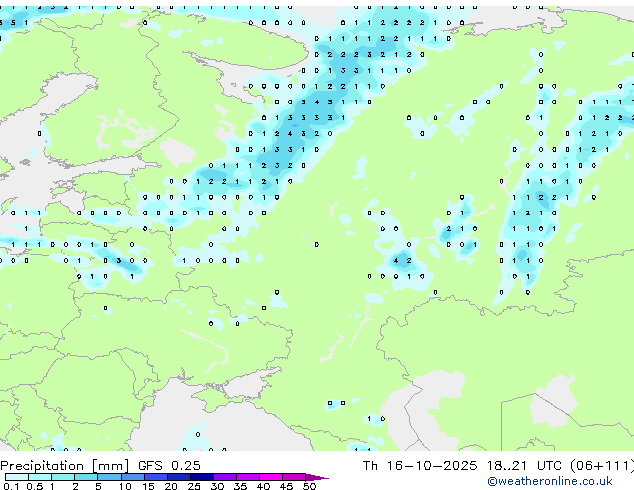Select the 15–20 mm legend swatch
The width and height of the screenshot is (634, 490).
(x=156, y=477)
